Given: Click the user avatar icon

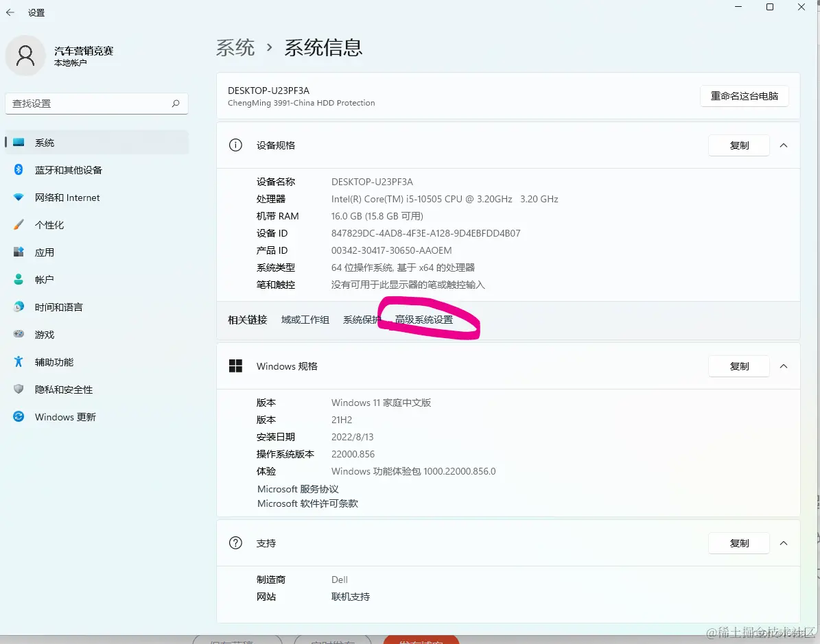Looking at the screenshot, I should pyautogui.click(x=25, y=56).
